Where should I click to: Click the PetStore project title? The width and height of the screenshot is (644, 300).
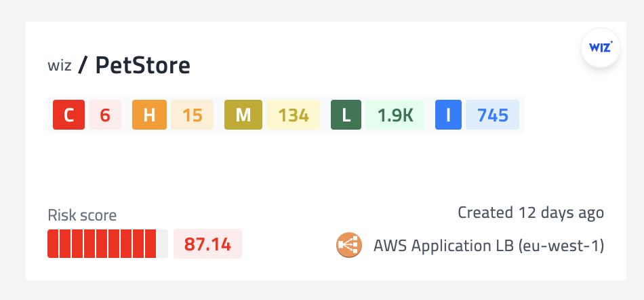point(142,65)
